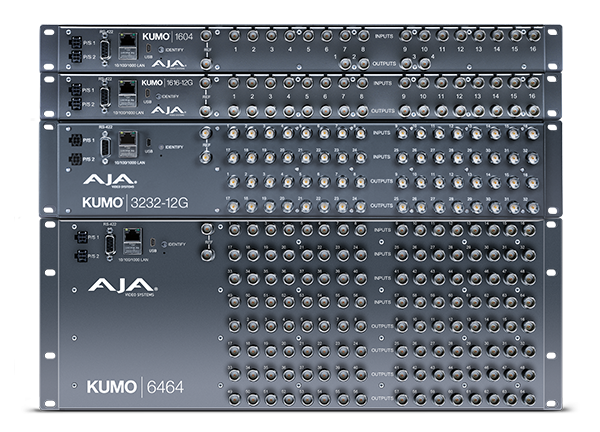Click the AJA logo on the KUMO 3232-12G
This screenshot has height=432, width=600.
[110, 180]
